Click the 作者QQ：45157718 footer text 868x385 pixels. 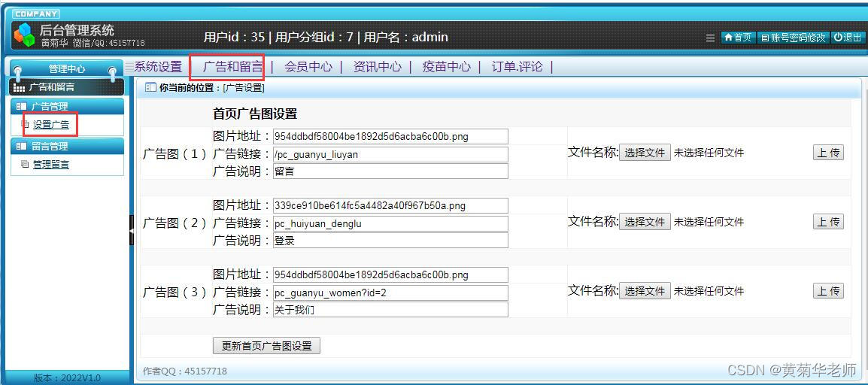point(185,371)
